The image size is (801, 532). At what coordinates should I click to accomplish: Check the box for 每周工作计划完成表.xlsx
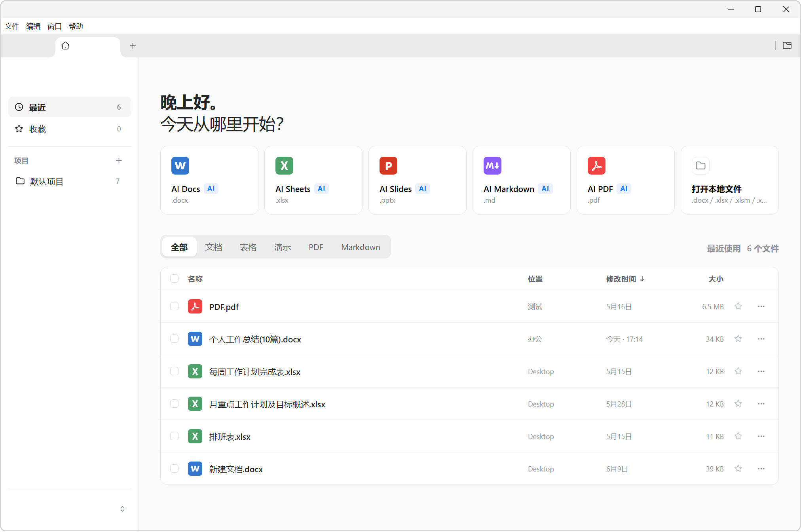pos(174,371)
